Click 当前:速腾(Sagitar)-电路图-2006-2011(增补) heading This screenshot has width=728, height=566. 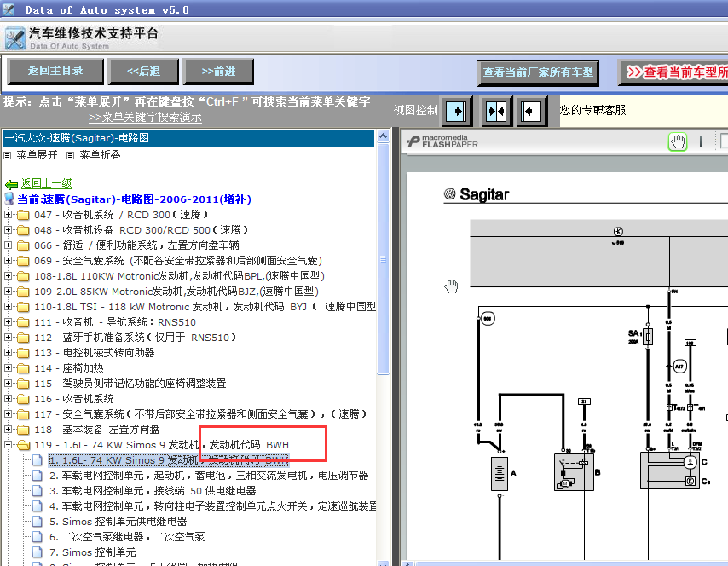(134, 199)
